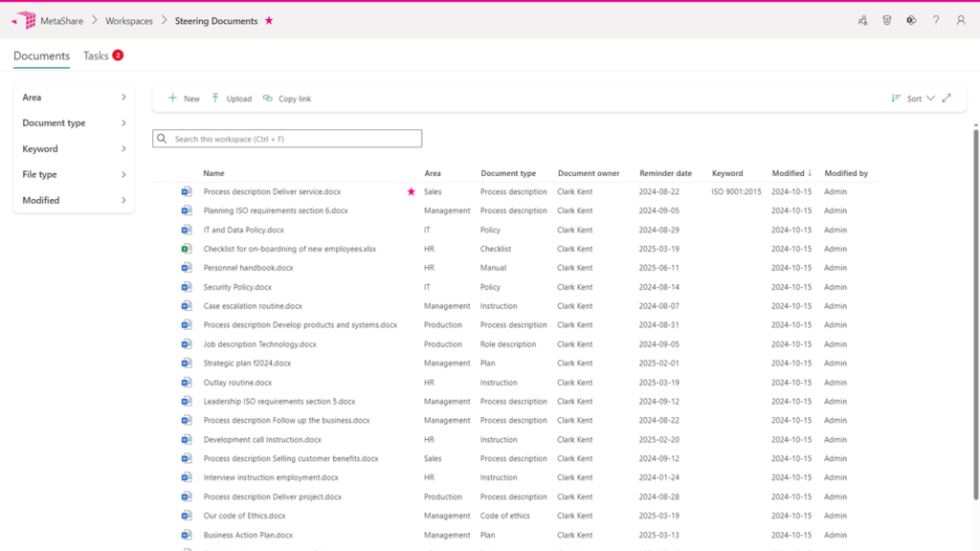Expand the Area filter

(x=75, y=98)
